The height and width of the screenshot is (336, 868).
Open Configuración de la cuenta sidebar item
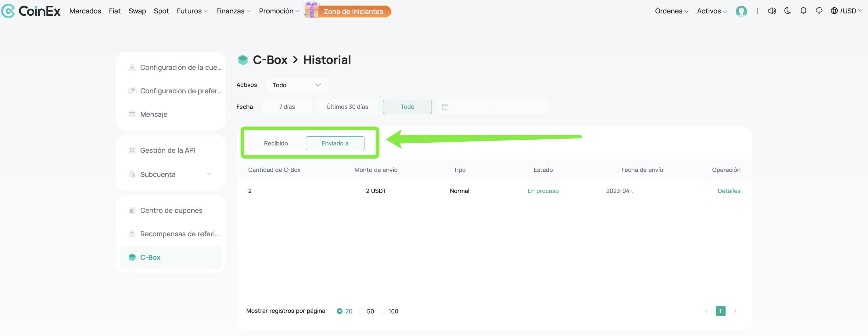pyautogui.click(x=171, y=67)
